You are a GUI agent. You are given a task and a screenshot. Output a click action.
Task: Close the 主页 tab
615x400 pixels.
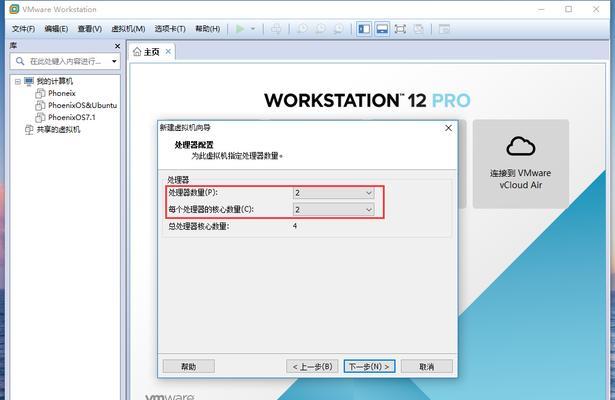point(168,51)
